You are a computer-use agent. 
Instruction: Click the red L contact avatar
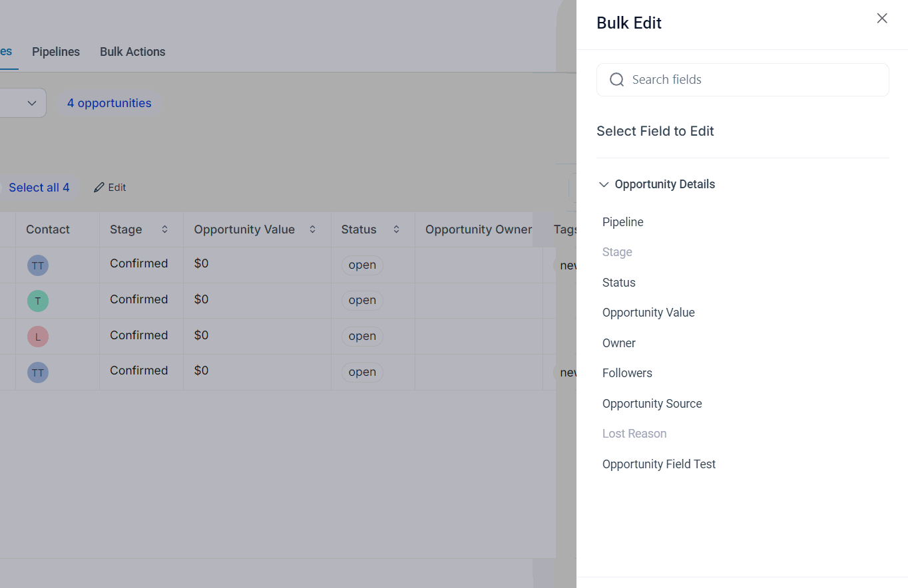[x=38, y=337]
